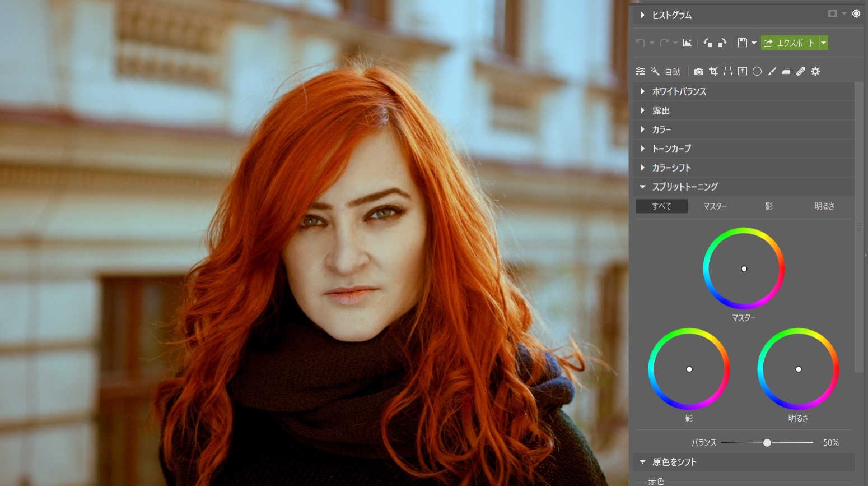This screenshot has height=486, width=868.
Task: Click the center dot of マスター wheel
Action: [x=744, y=269]
